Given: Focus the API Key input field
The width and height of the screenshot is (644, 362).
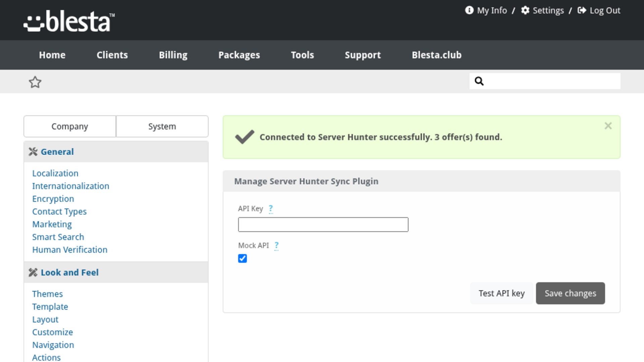Looking at the screenshot, I should (x=323, y=225).
